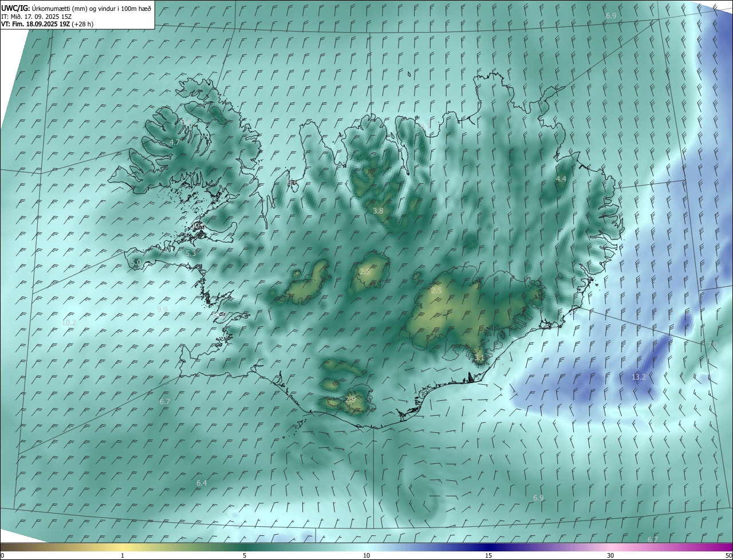Click the map title 'Úrkomumætti (mm) og vindur í 100m hæð'

coord(92,8)
